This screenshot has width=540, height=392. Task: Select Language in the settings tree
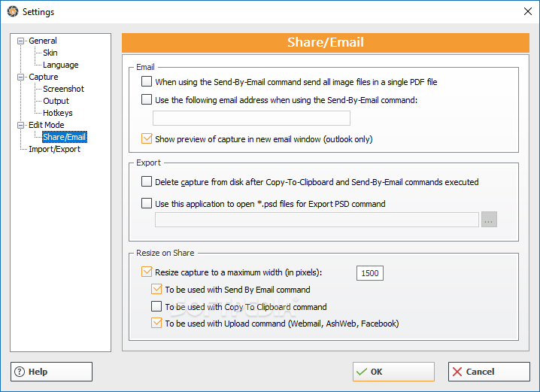[61, 65]
